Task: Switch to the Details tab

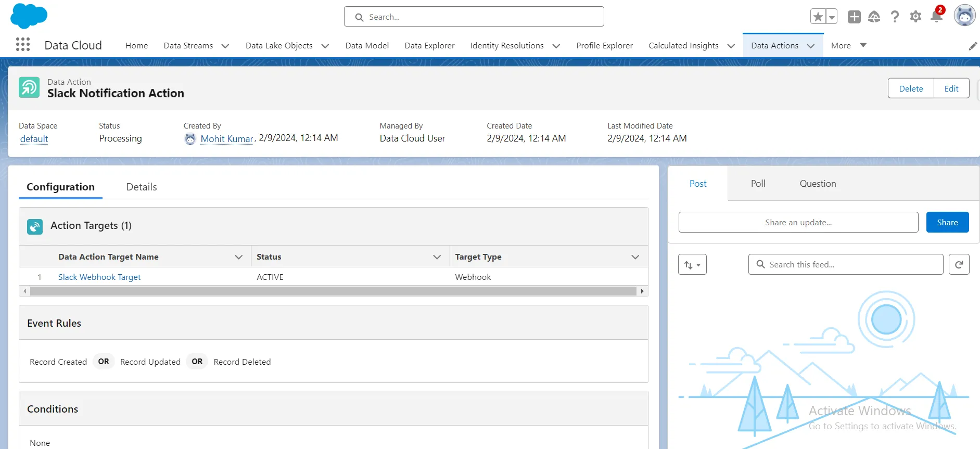Action: (x=141, y=187)
